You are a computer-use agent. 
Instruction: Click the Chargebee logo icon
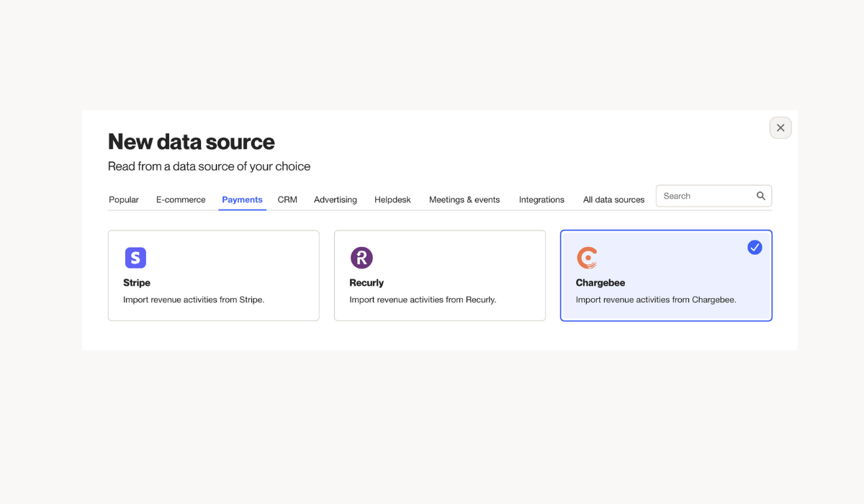(587, 258)
